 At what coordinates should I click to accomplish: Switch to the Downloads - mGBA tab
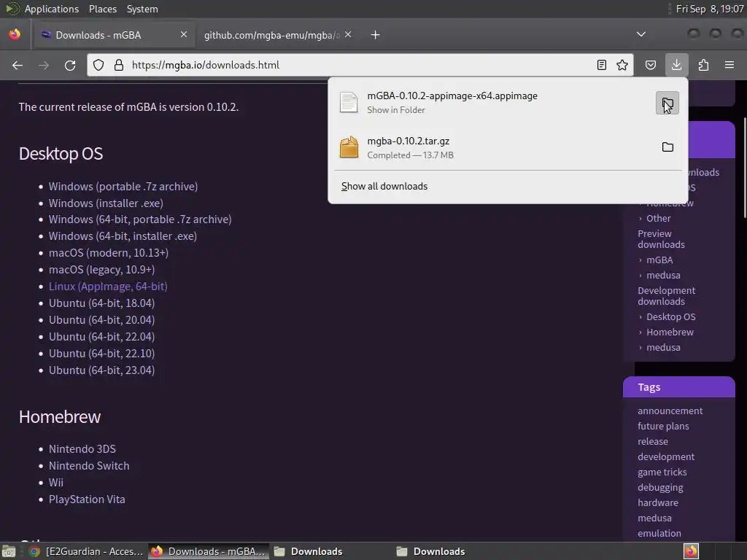pos(113,35)
